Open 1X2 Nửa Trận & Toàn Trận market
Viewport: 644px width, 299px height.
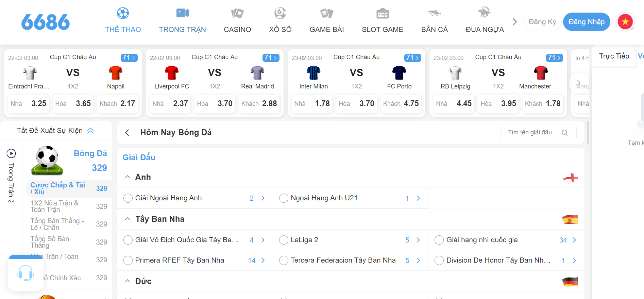(x=69, y=206)
